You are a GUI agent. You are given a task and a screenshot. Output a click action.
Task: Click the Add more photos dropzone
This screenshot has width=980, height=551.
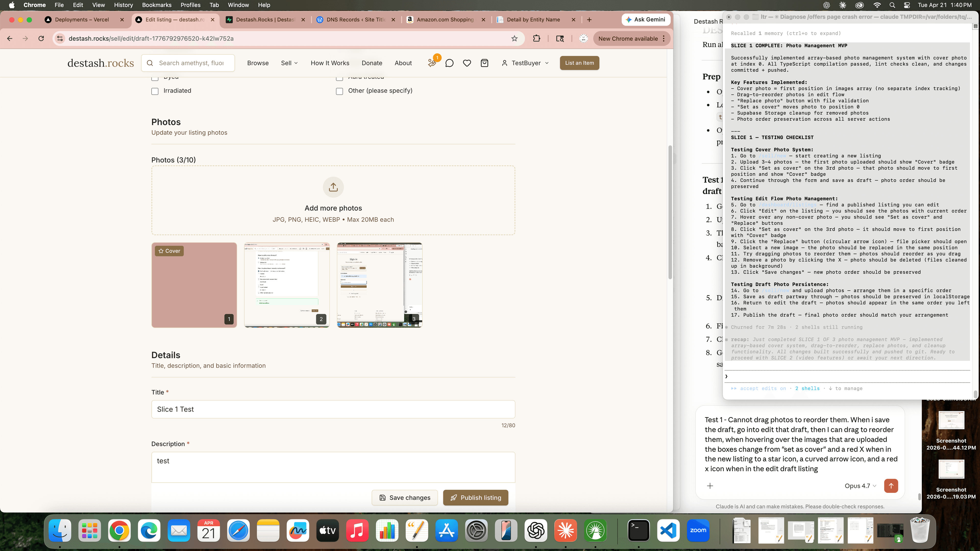[333, 201]
